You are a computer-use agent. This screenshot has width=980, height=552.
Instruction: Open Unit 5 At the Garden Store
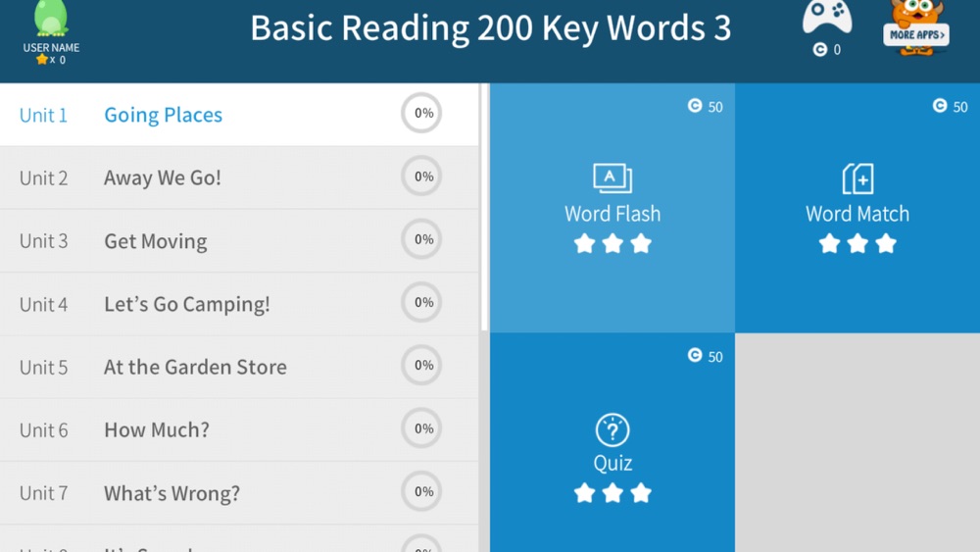[239, 367]
